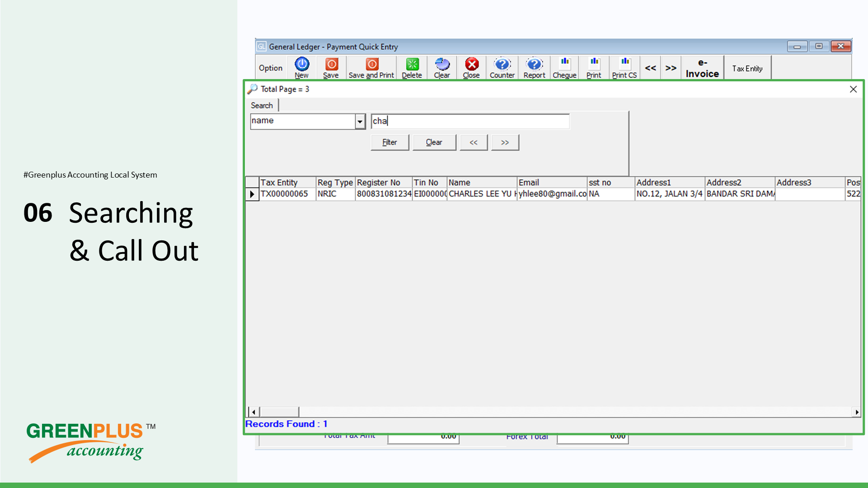This screenshot has height=488, width=868.
Task: Minimize the Payment Quick Entry window
Action: 797,47
